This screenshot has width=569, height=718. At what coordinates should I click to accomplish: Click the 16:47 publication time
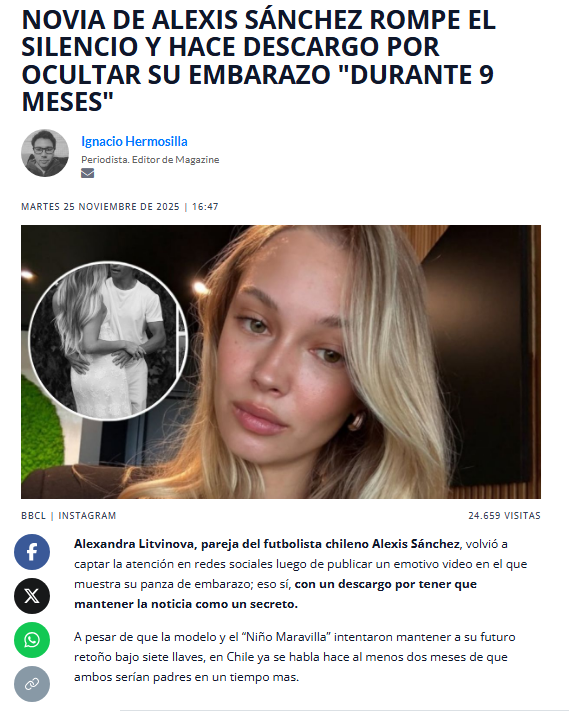205,207
